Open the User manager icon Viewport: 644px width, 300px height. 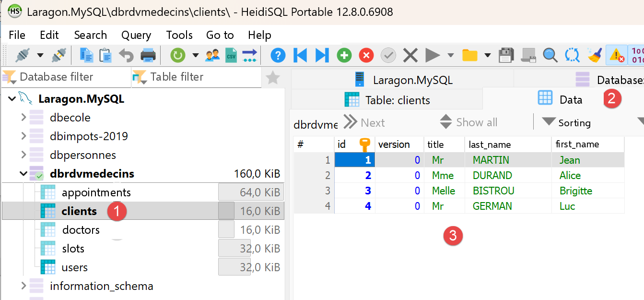point(212,55)
